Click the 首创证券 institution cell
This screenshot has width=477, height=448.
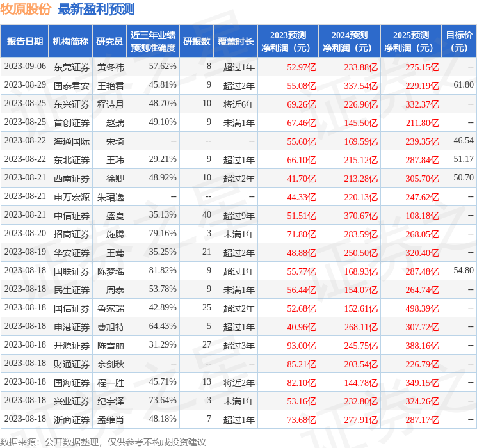[x=72, y=123]
